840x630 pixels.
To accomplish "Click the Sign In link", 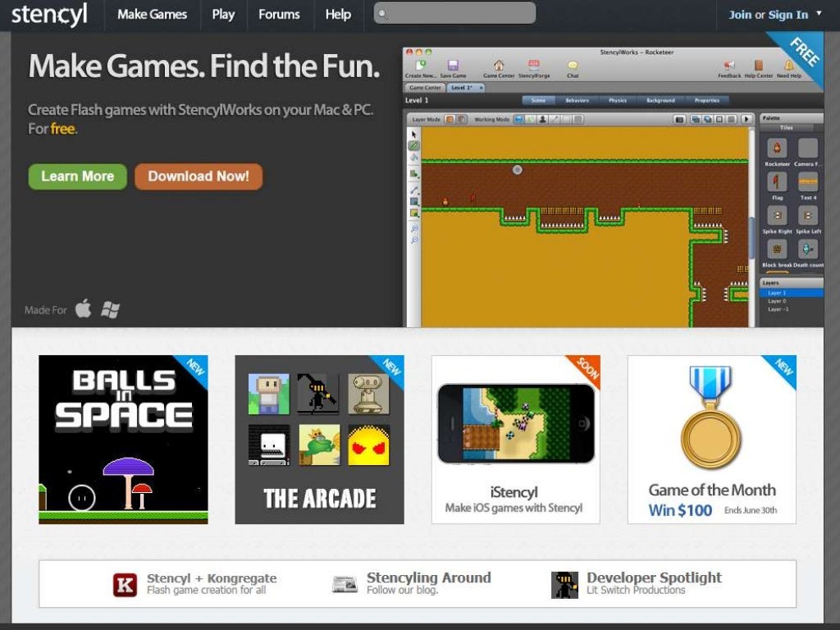I will (788, 15).
